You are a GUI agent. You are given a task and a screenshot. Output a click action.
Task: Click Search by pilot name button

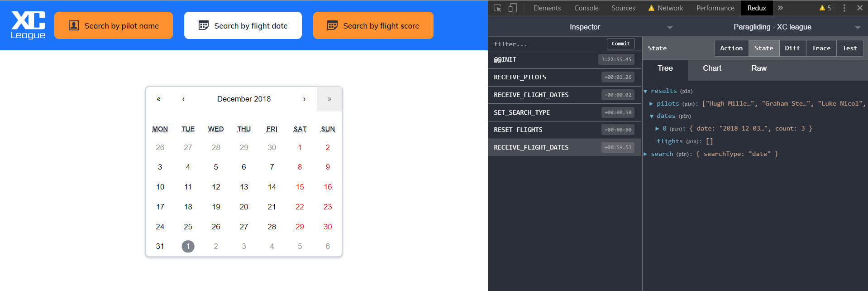(114, 25)
